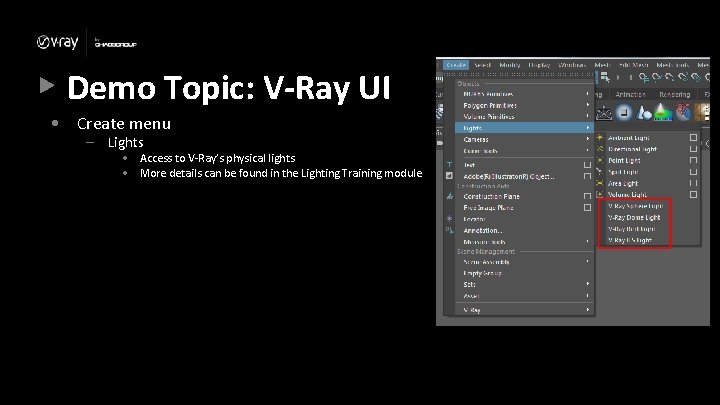Click the select-by-hierarchy toolbar icon
This screenshot has height=405, width=720.
(x=605, y=77)
